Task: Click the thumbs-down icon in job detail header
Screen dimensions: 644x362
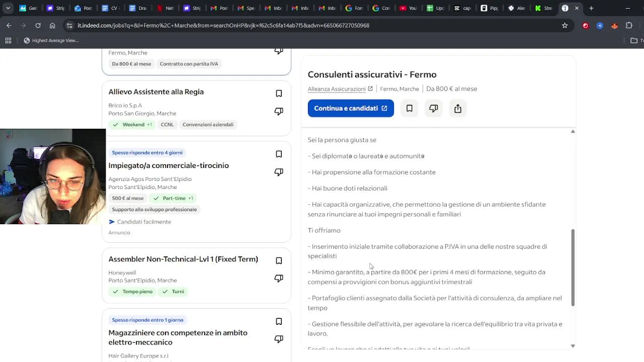Action: 434,109
